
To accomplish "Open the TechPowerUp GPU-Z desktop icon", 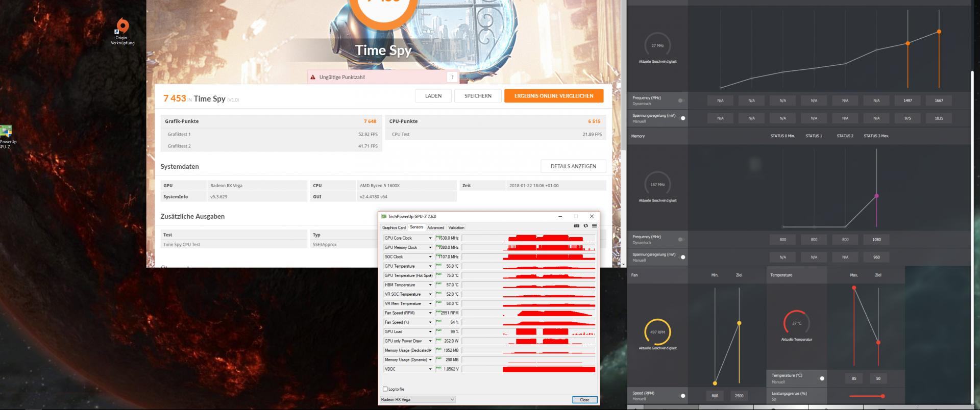I will tap(5, 132).
